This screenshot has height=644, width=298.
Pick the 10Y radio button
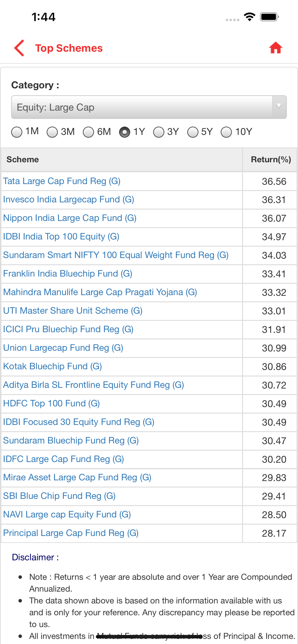tap(226, 132)
